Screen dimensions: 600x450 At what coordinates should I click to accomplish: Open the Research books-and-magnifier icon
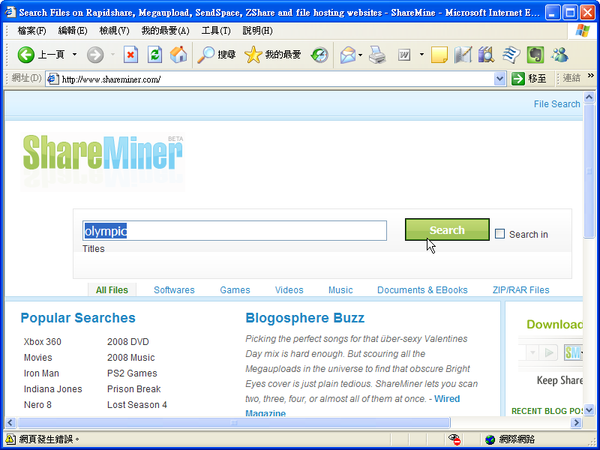[486, 55]
